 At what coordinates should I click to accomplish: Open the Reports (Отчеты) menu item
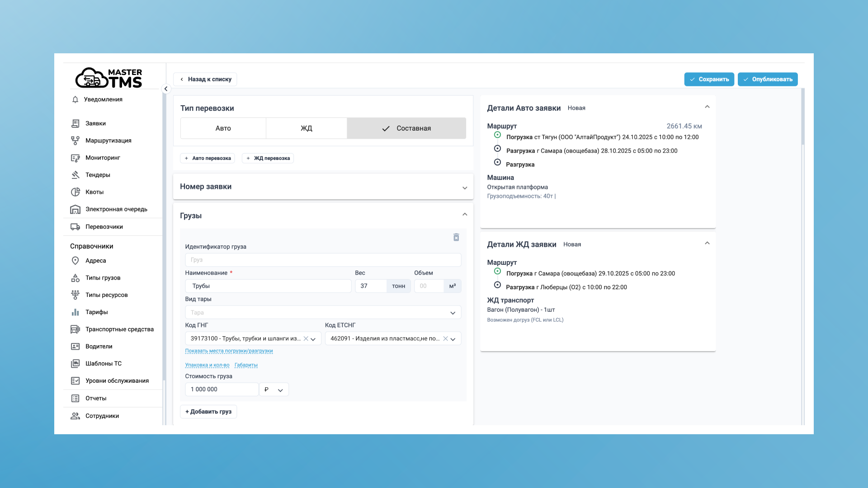coord(96,398)
